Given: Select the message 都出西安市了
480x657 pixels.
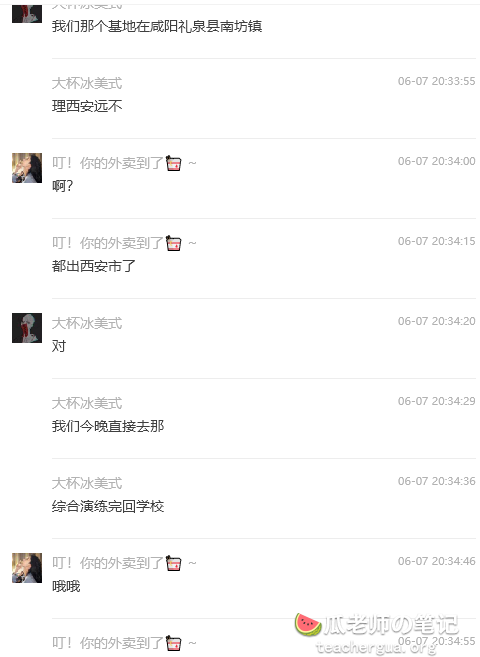Looking at the screenshot, I should click(94, 266).
